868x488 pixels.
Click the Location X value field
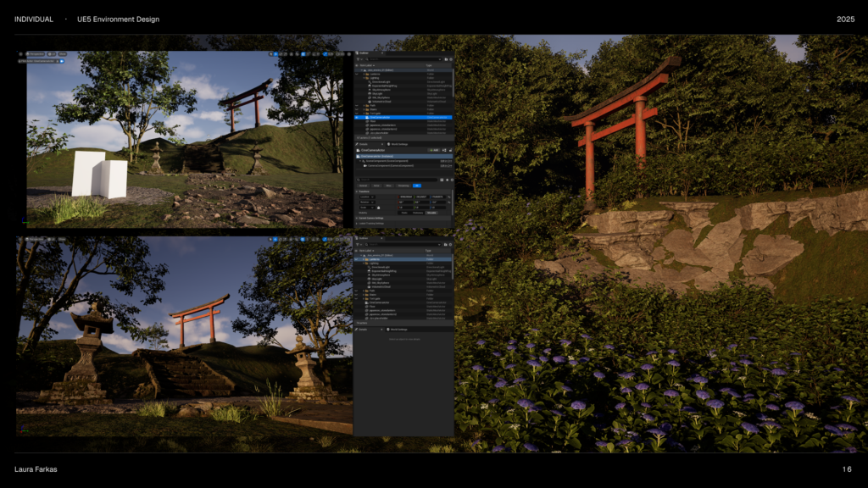(406, 197)
